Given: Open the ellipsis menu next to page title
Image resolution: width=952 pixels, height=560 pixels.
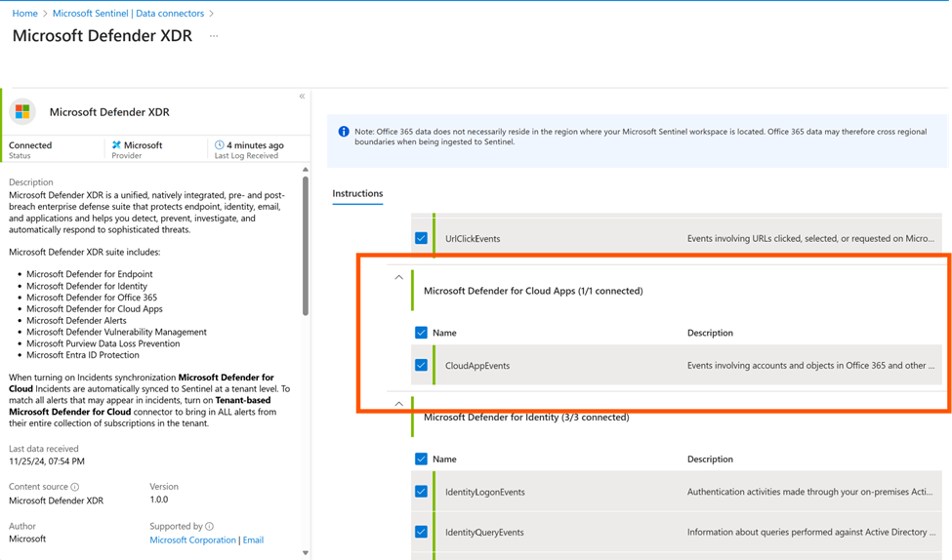Looking at the screenshot, I should click(214, 36).
